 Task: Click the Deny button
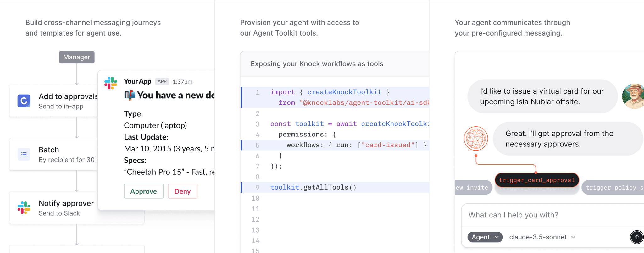[182, 191]
